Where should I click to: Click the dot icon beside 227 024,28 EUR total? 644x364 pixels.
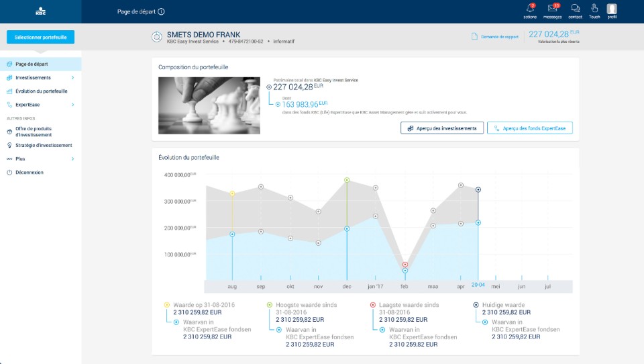(269, 87)
